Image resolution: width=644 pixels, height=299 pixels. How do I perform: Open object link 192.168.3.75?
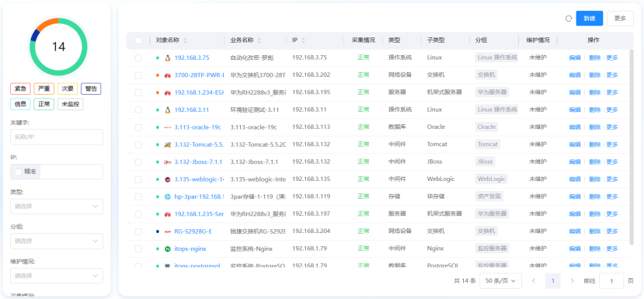tap(192, 58)
